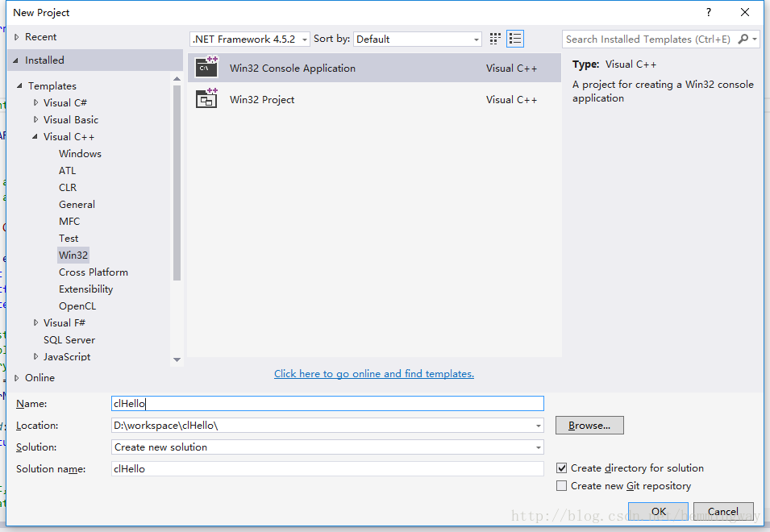Select the Extensibility category
Screen dimensions: 770x532
pos(86,289)
